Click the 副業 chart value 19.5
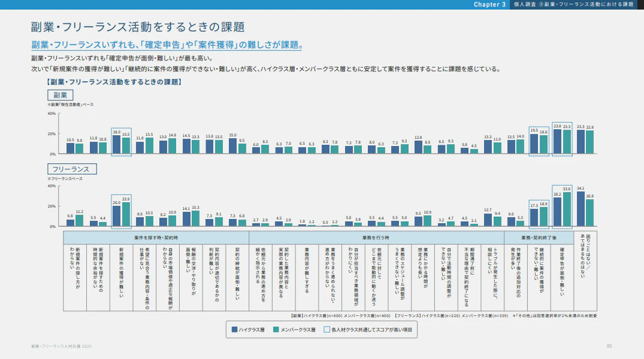The height and width of the screenshot is (359, 644). 534,130
